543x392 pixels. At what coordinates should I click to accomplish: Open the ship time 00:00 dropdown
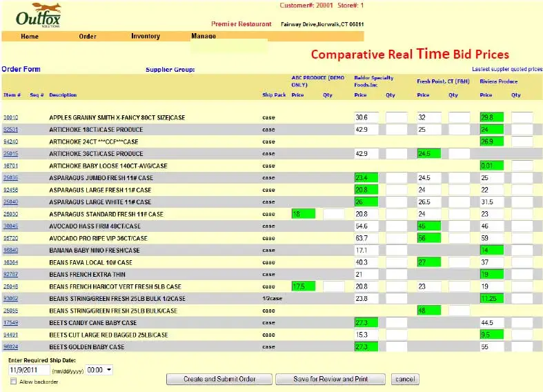click(x=100, y=370)
